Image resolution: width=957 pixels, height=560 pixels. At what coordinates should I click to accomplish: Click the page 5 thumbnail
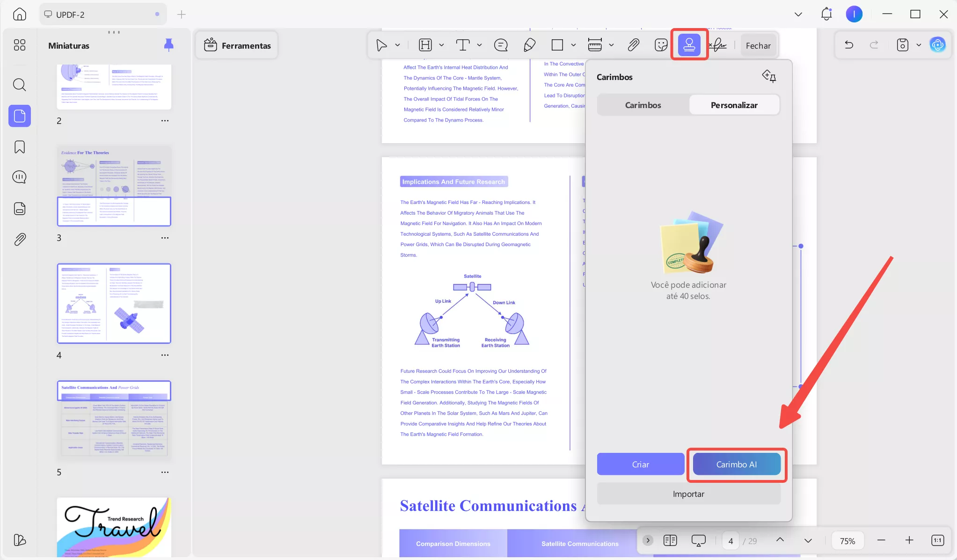click(114, 420)
